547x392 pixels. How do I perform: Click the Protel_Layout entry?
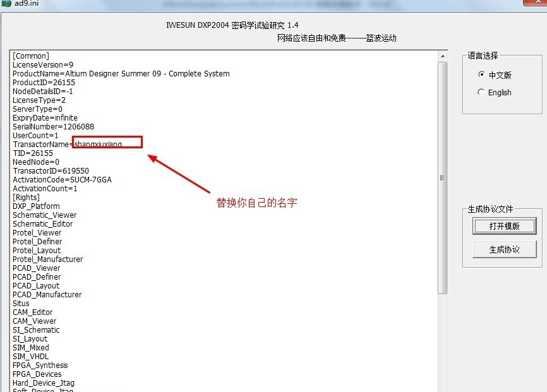click(x=37, y=251)
